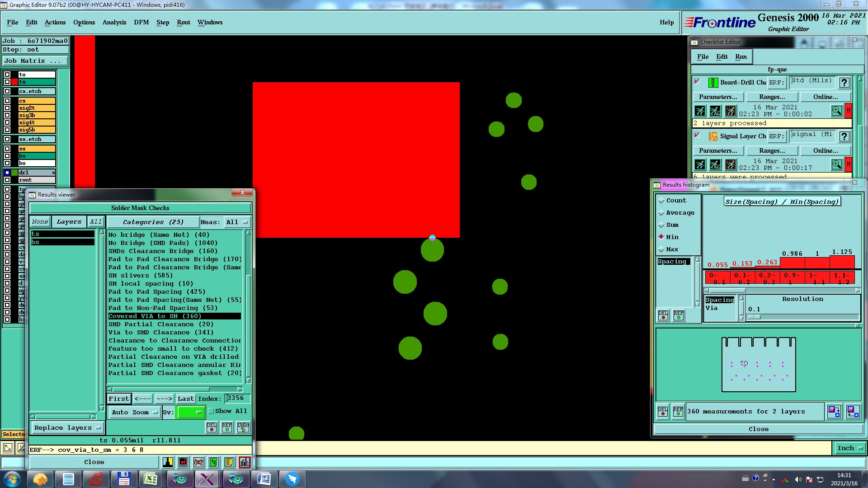This screenshot has height=488, width=868.
Task: Toggle visibility box of layer drl
Action: (7, 173)
